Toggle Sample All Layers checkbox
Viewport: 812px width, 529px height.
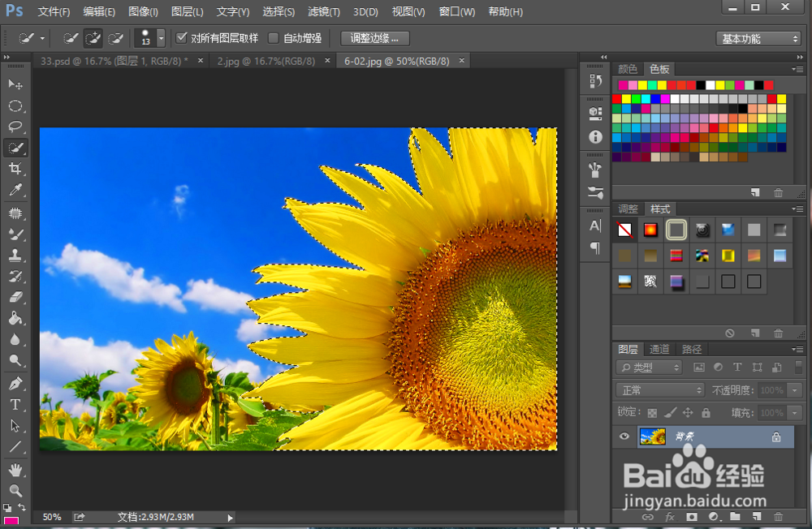click(181, 38)
